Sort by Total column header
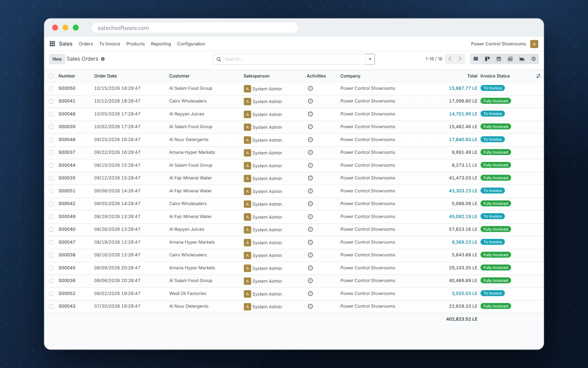The image size is (588, 368). click(x=472, y=76)
